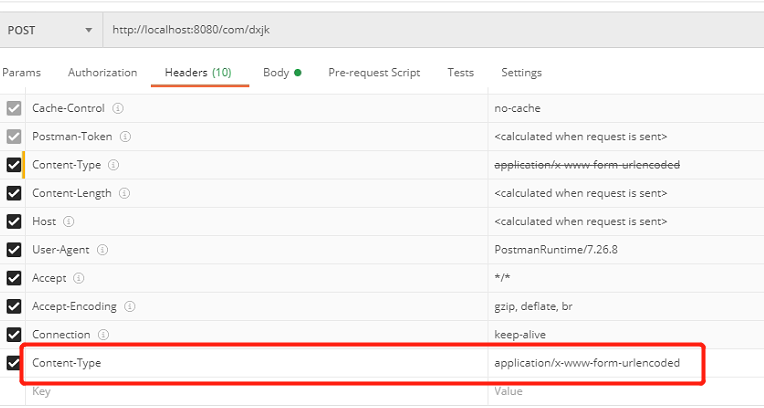Click the Cache-Control header name

click(x=68, y=108)
